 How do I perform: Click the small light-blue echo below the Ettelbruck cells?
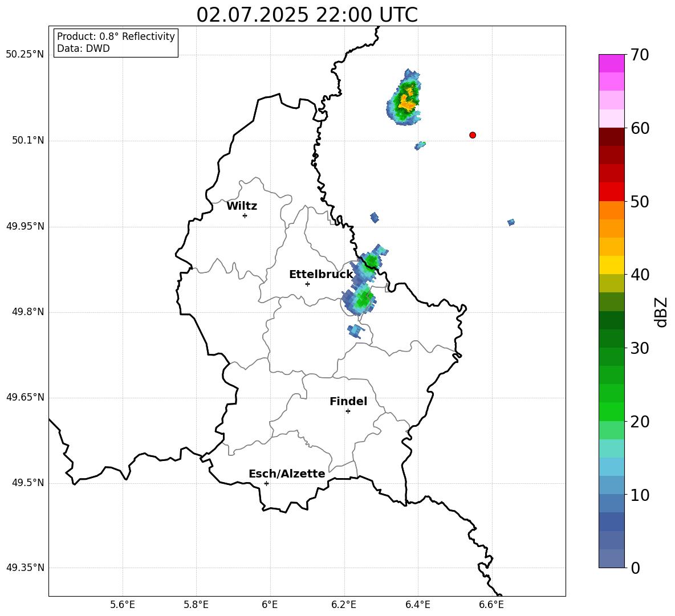click(356, 331)
